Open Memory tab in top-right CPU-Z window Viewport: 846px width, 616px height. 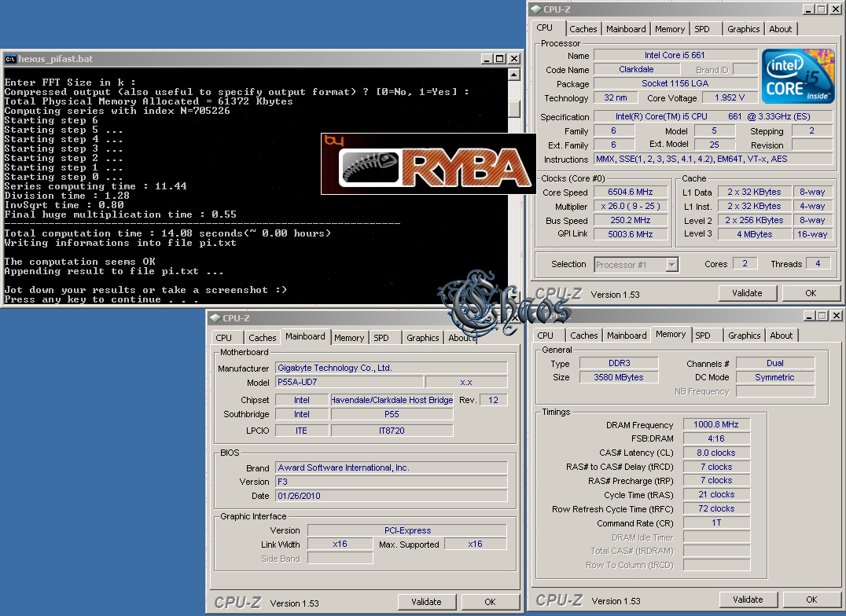(x=670, y=29)
